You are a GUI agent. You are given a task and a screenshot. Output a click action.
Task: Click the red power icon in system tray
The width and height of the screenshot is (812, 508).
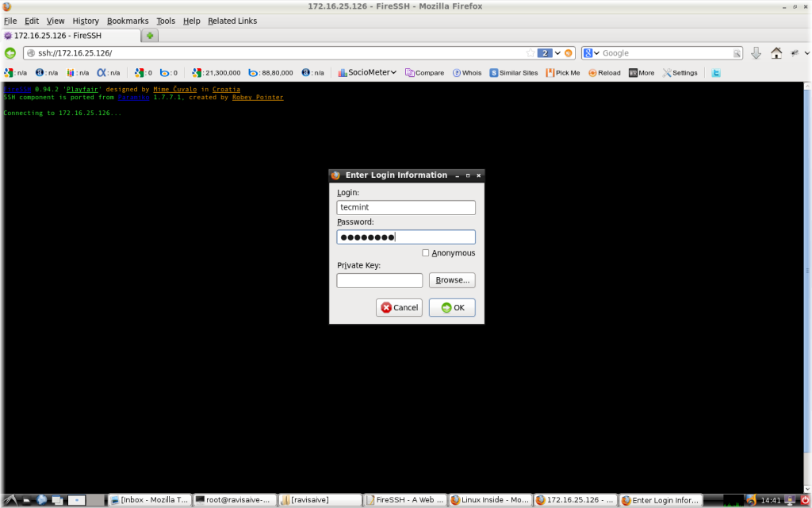(x=804, y=500)
